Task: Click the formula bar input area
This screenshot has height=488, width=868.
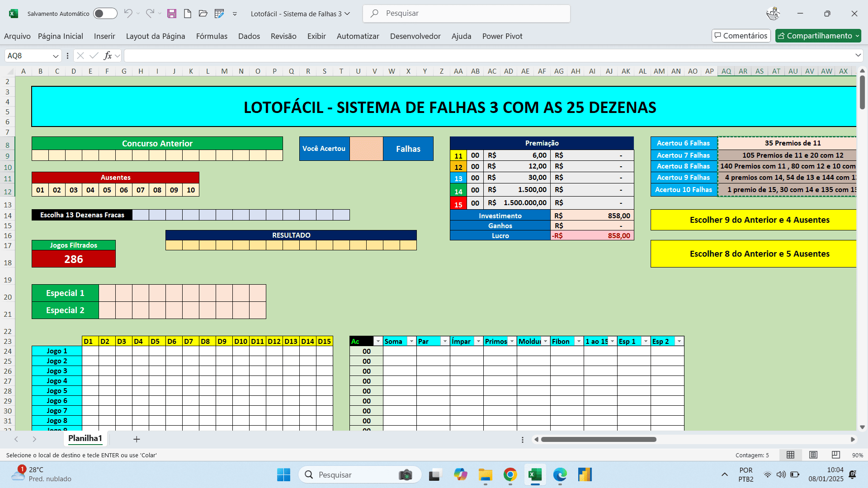Action: pyautogui.click(x=488, y=56)
